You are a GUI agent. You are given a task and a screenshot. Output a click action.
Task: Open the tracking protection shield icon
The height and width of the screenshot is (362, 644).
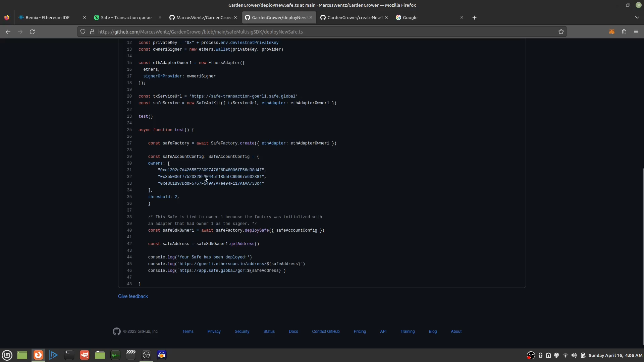[x=83, y=32]
